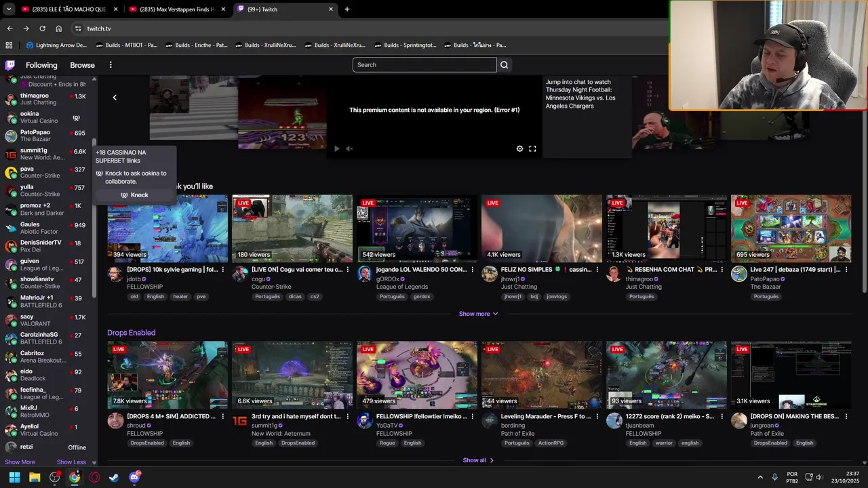This screenshot has height=488, width=868.
Task: Open Steam from taskbar
Action: click(x=114, y=477)
